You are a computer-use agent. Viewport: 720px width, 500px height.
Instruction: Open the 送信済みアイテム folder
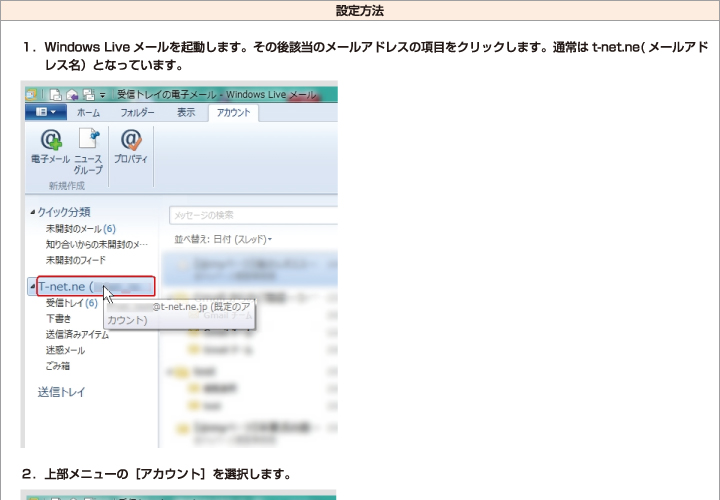coord(77,335)
